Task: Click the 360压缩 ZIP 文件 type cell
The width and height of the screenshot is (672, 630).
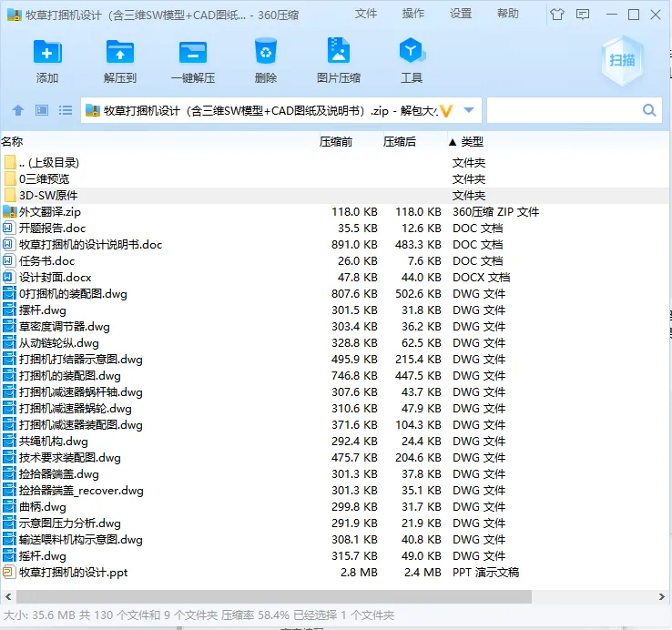Action: click(x=496, y=212)
